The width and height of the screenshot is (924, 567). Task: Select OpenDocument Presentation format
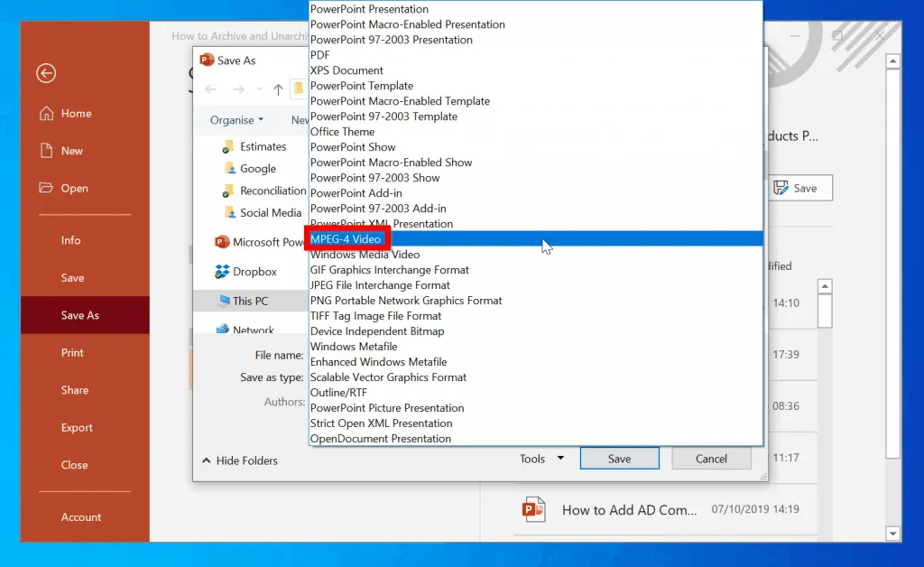(536, 438)
